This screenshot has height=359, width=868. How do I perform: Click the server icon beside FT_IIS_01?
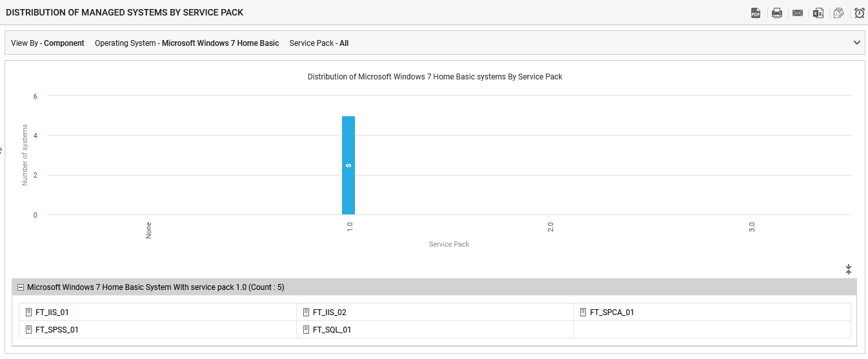point(28,313)
